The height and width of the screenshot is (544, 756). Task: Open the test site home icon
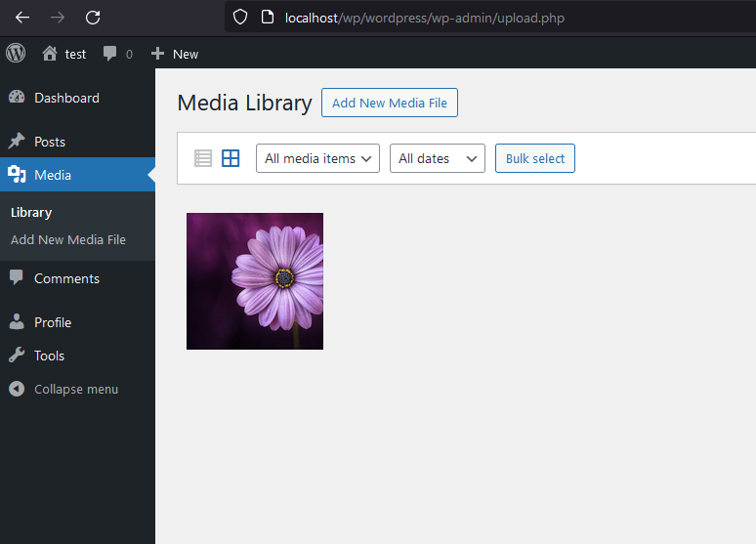pyautogui.click(x=50, y=54)
